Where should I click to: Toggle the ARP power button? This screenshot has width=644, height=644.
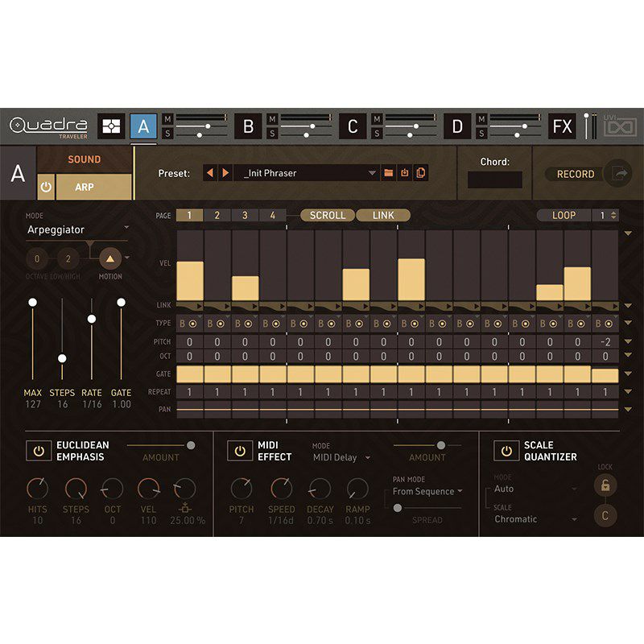click(46, 187)
